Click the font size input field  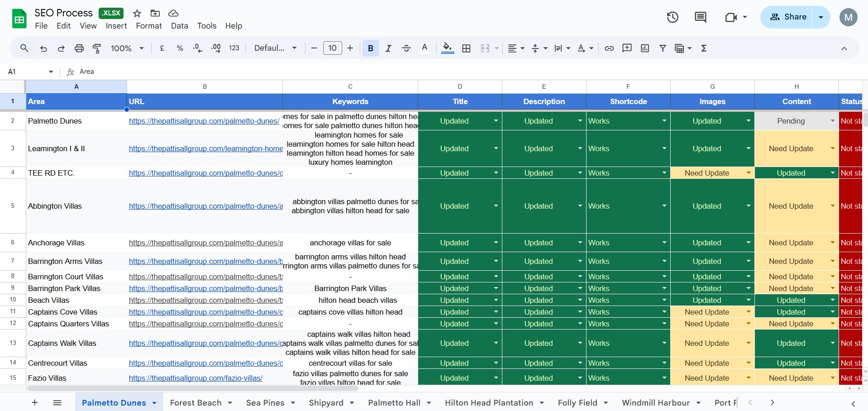pos(332,48)
